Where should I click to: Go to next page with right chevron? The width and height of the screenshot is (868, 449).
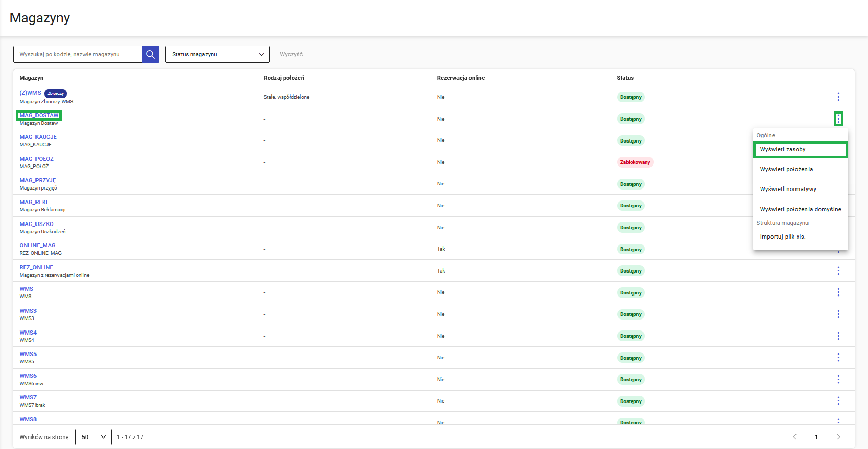click(838, 437)
